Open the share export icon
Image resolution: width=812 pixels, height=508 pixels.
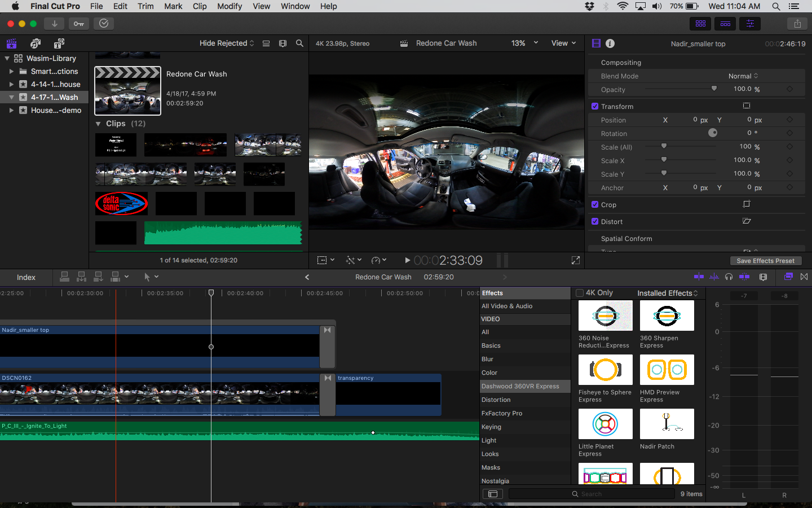tap(797, 24)
